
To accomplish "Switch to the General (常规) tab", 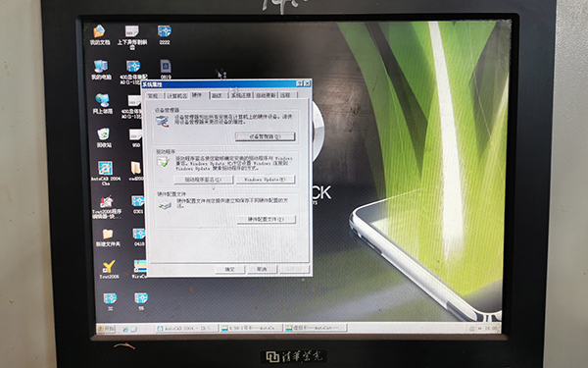I will coord(153,96).
